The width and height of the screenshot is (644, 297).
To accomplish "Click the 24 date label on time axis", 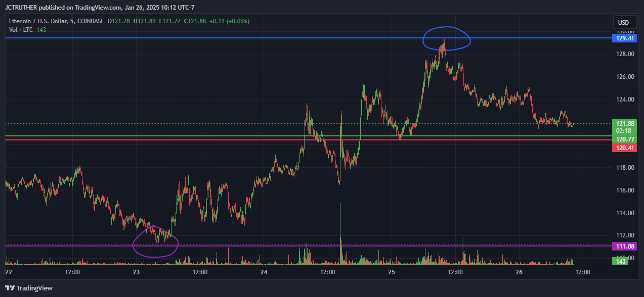I will point(264,272).
